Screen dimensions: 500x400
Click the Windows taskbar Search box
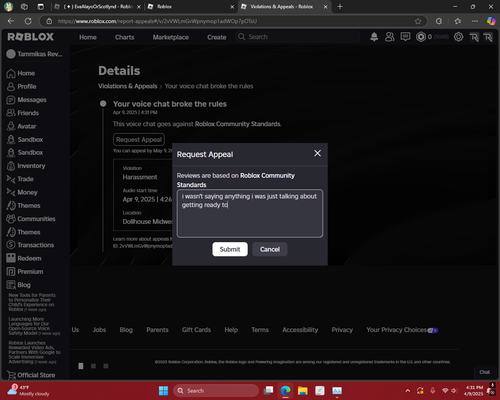(216, 390)
